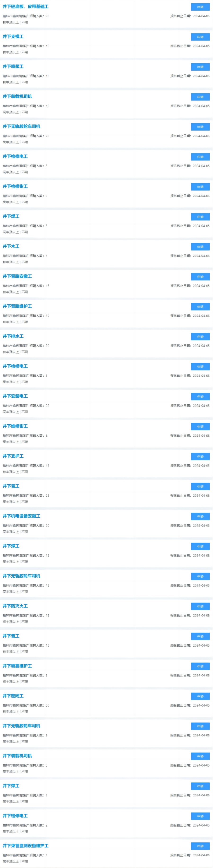Open the 井下密闭工 job title link
Image resolution: width=213 pixels, height=868 pixels.
click(x=13, y=696)
